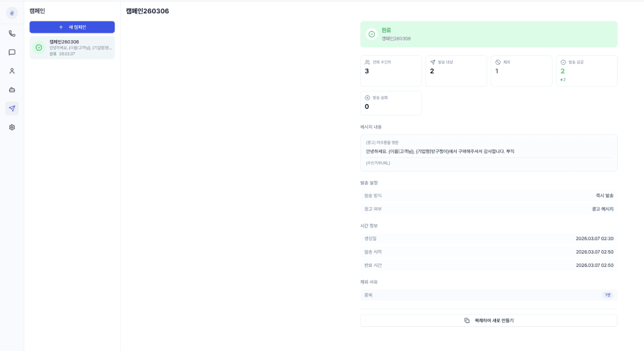The height and width of the screenshot is (351, 644).
Task: Click the 중복 exclusion reason row
Action: 489,295
